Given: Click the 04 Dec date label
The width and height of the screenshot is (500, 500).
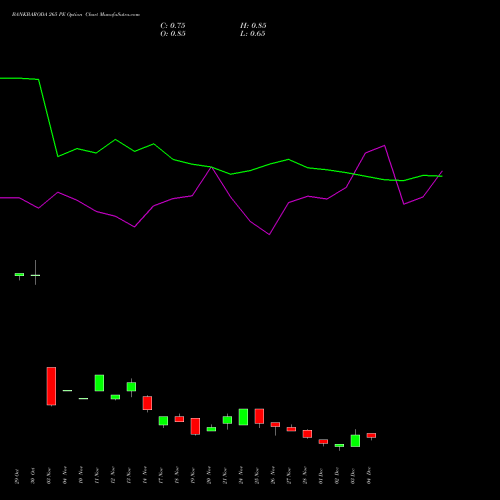Looking at the screenshot, I should coord(369,476).
